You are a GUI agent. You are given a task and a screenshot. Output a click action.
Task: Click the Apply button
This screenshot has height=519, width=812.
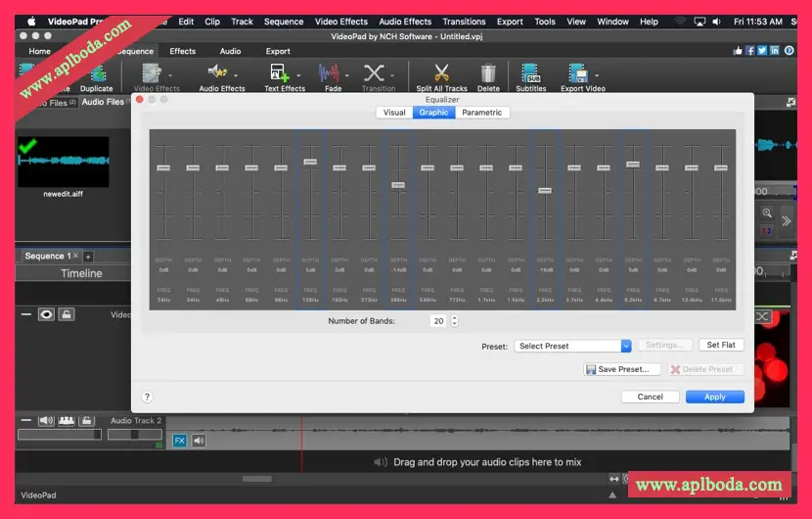click(714, 397)
